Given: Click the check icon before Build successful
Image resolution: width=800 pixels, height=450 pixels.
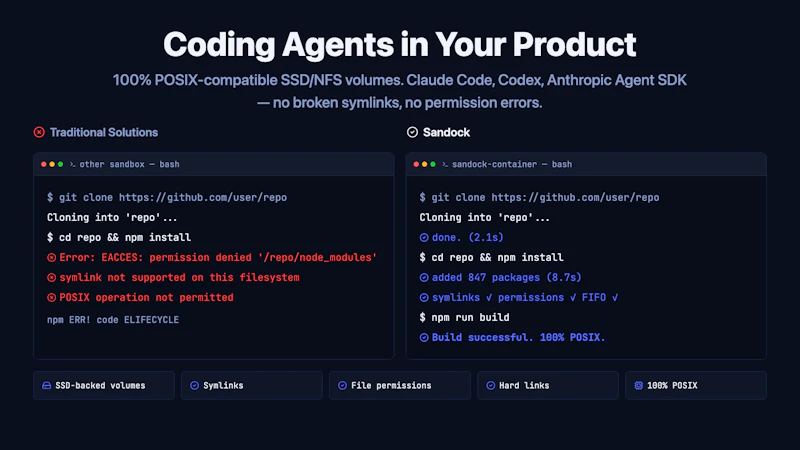Looking at the screenshot, I should pos(424,338).
